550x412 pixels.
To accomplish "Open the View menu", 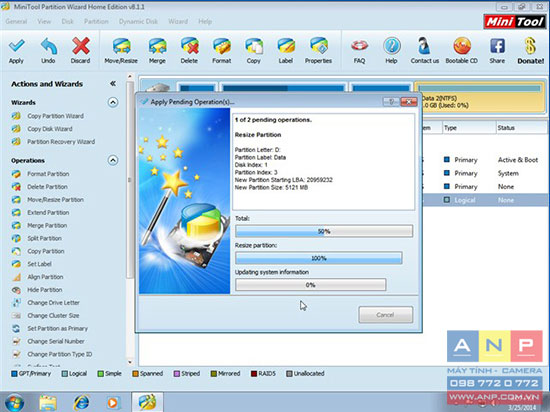I will tap(44, 21).
